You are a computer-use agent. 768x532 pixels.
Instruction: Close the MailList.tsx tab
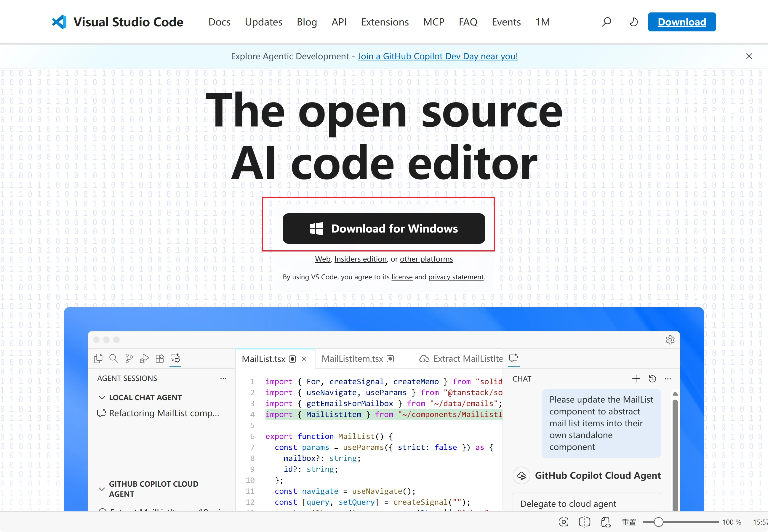tap(304, 359)
